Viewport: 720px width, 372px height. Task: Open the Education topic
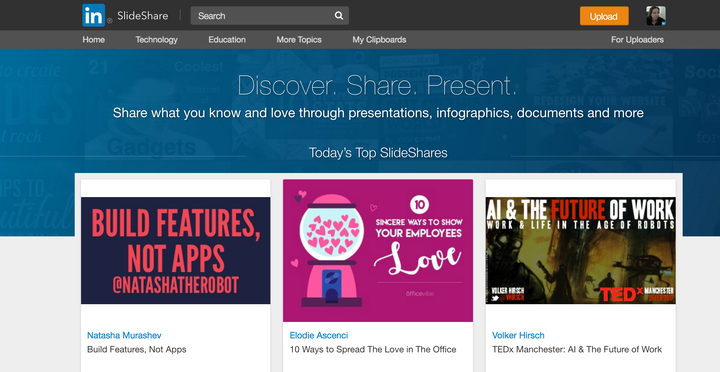pyautogui.click(x=227, y=39)
